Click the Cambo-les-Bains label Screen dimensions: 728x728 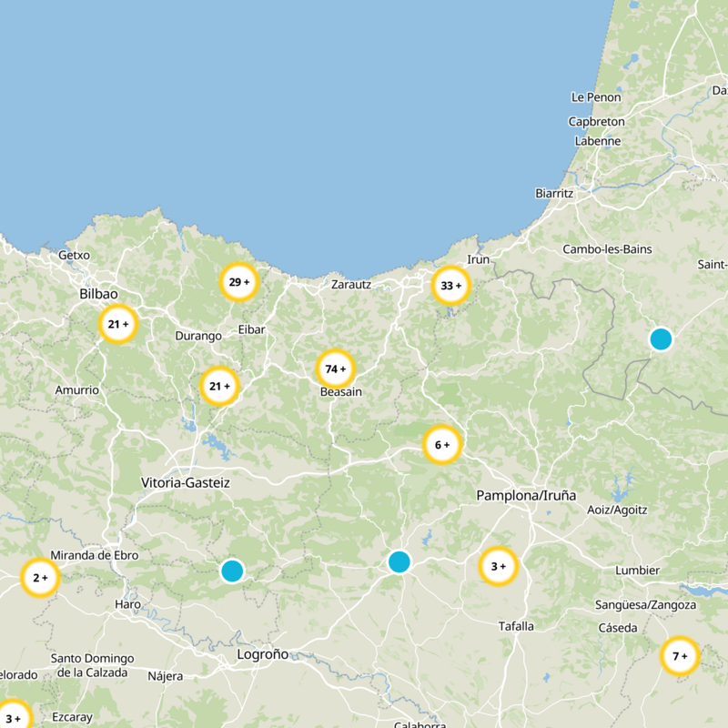coord(607,249)
